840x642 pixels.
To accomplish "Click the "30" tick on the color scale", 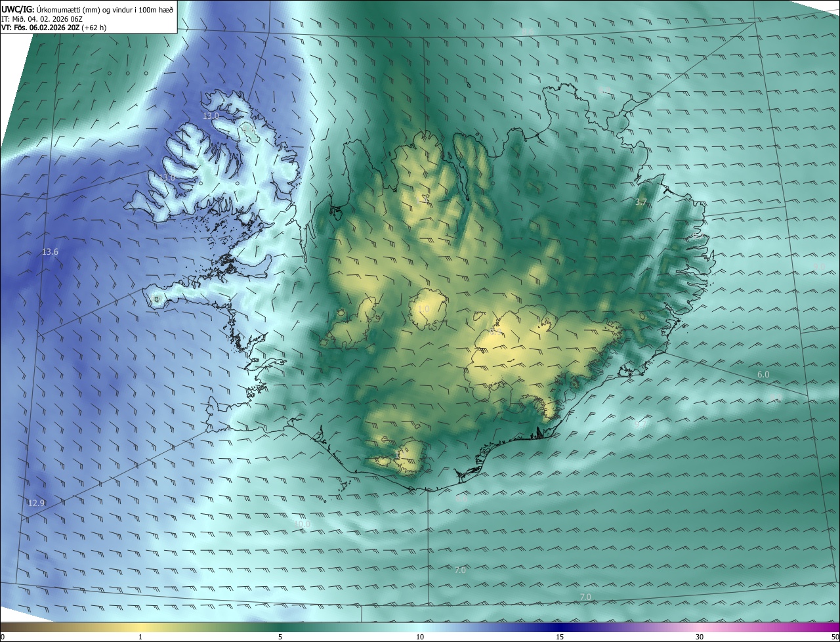I will pyautogui.click(x=700, y=637).
